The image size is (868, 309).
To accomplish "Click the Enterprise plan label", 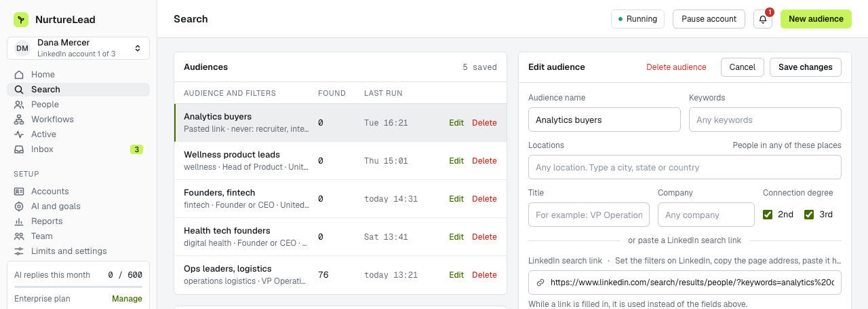I will [42, 299].
